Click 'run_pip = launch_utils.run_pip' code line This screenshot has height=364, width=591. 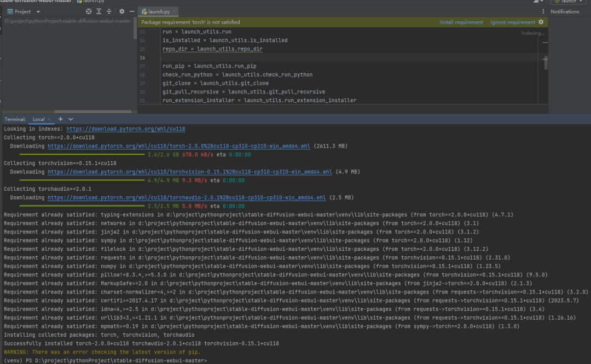(x=209, y=66)
